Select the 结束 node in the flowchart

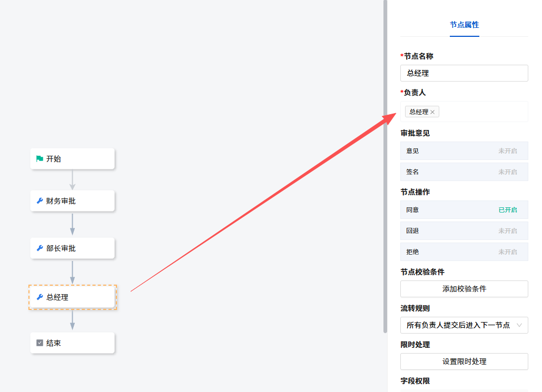pyautogui.click(x=72, y=343)
